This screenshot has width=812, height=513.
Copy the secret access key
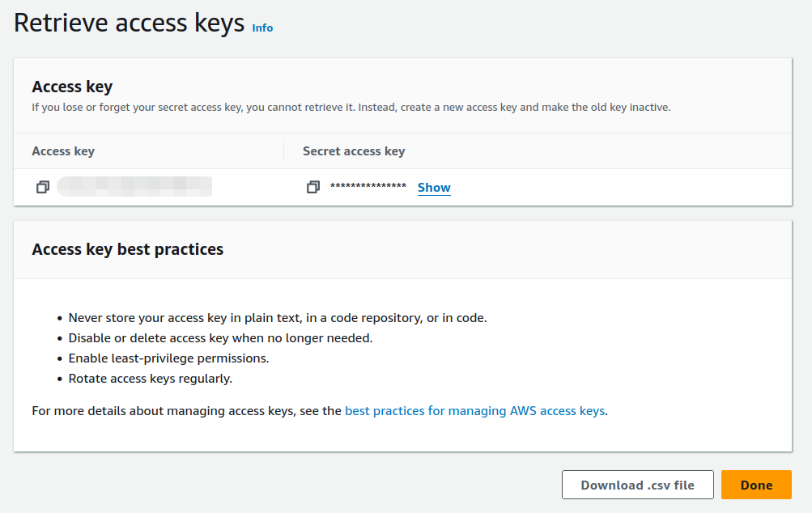coord(313,187)
